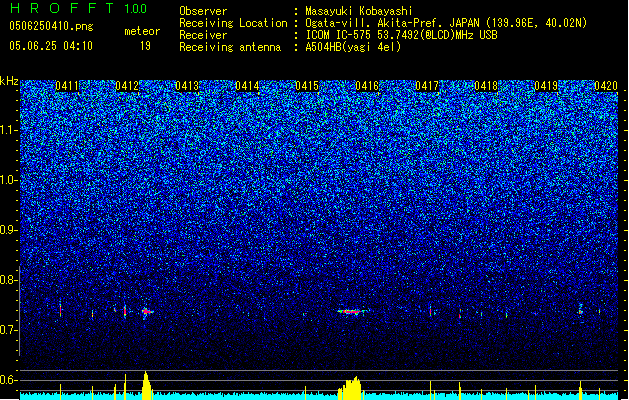
Task: Click the Receiver label
Action: [203, 35]
